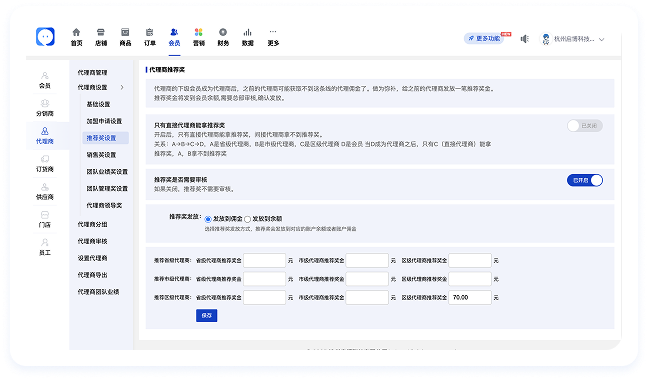Open the 杭州启博科技 account dropdown
Viewport: 648px width, 380px height.
(x=573, y=39)
